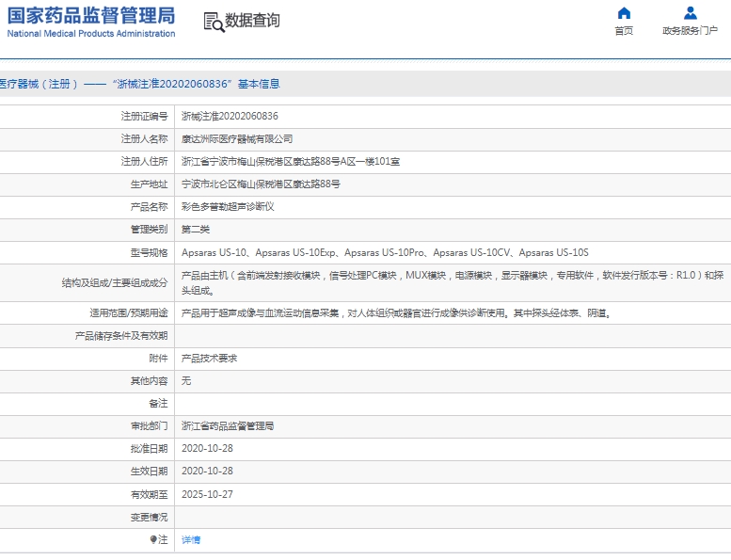This screenshot has height=560, width=731.
Task: Click the 产品储存条件及有效期 label
Action: (x=121, y=336)
